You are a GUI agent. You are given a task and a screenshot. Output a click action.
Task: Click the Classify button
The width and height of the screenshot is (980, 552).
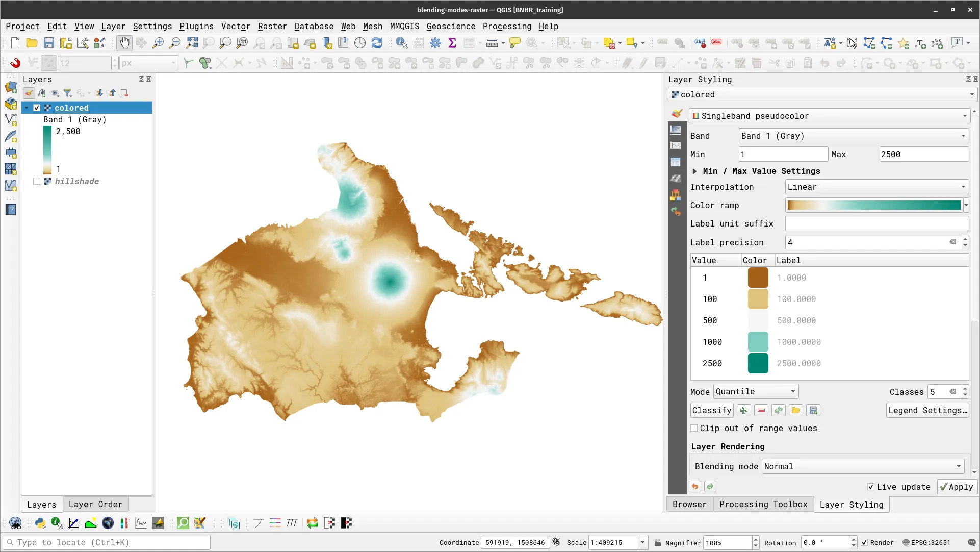pyautogui.click(x=711, y=410)
